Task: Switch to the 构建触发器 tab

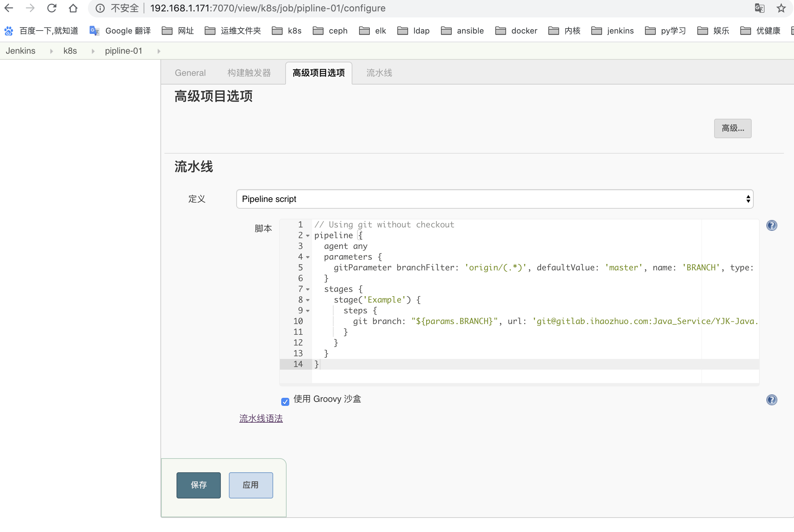Action: 249,73
